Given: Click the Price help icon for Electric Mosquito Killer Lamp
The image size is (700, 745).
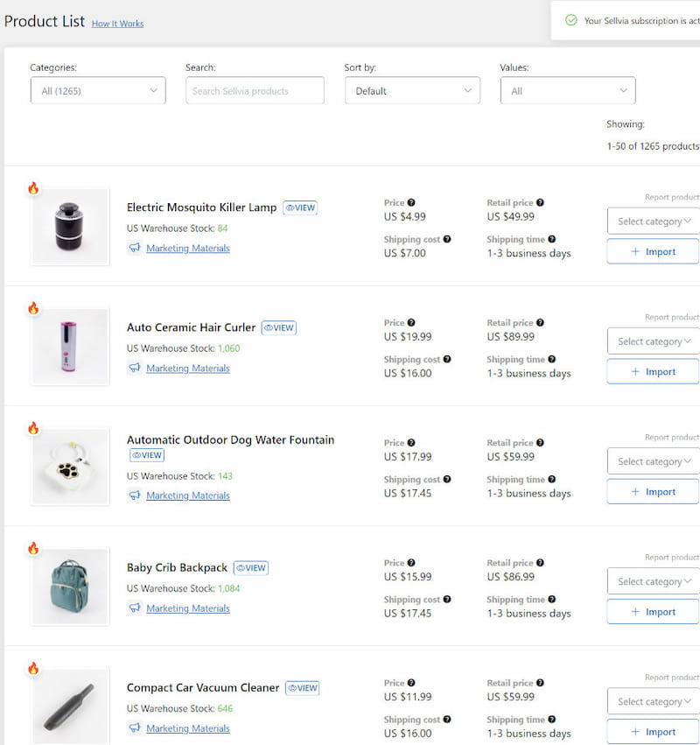Looking at the screenshot, I should (411, 202).
